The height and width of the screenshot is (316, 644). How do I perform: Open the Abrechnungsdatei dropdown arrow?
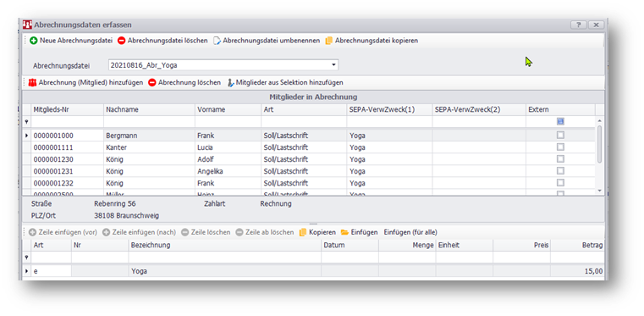pos(334,65)
